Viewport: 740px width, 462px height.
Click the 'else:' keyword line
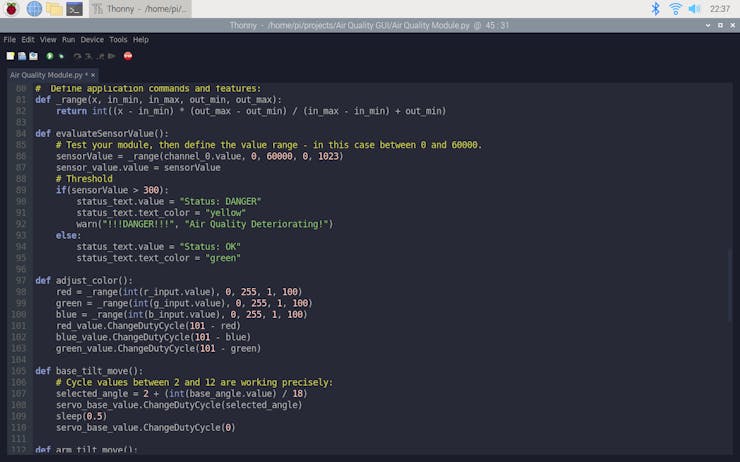click(68, 235)
